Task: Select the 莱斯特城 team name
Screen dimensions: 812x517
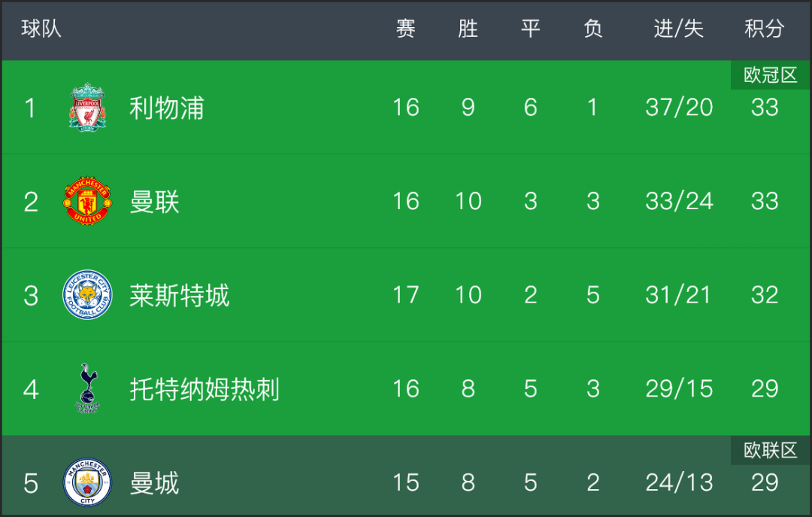Action: coord(179,296)
